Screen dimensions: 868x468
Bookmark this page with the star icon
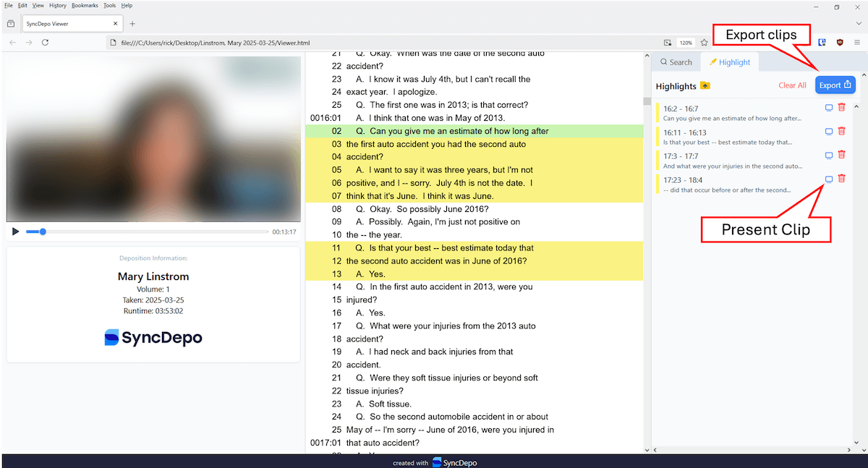click(x=704, y=43)
